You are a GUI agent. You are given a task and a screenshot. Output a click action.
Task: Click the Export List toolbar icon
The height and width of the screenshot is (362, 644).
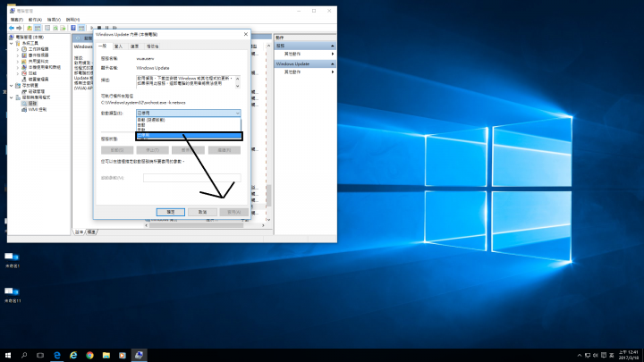tap(63, 28)
